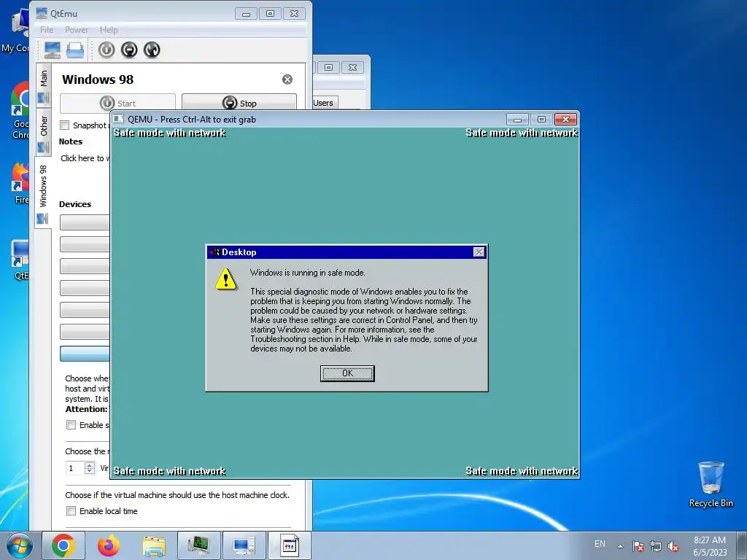Increase the virtual CPU count stepper

pyautogui.click(x=90, y=464)
